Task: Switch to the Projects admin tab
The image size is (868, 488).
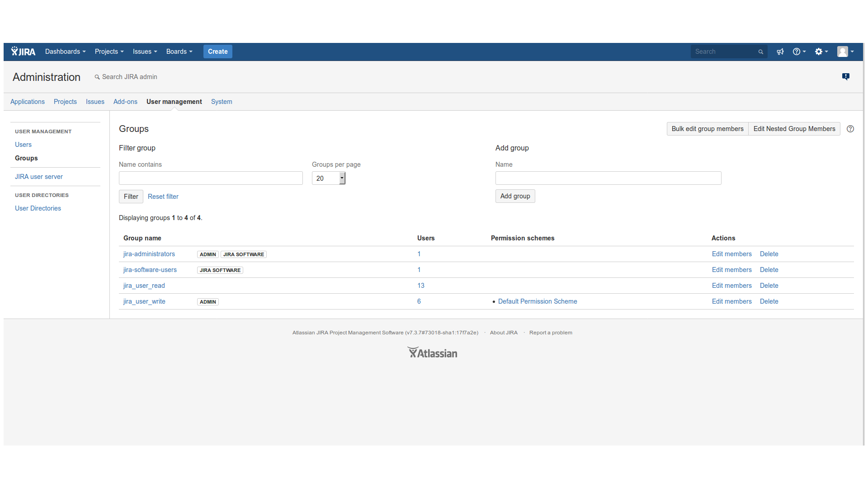Action: point(65,102)
